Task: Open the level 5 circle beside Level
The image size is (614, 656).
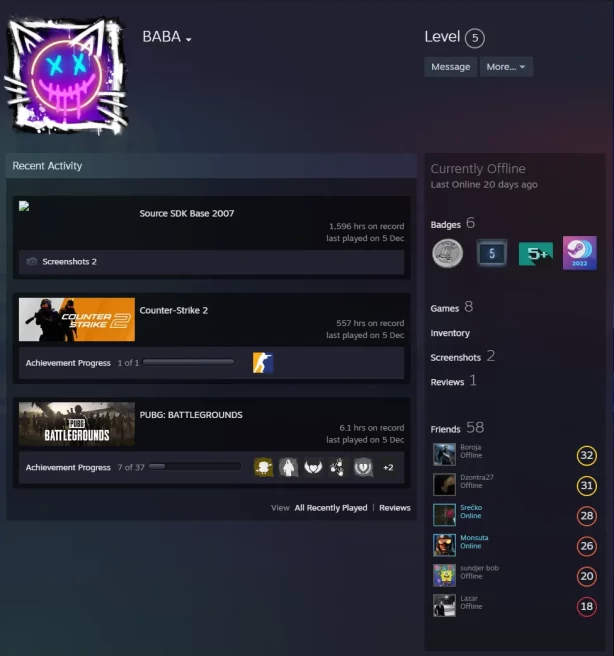Action: (475, 38)
